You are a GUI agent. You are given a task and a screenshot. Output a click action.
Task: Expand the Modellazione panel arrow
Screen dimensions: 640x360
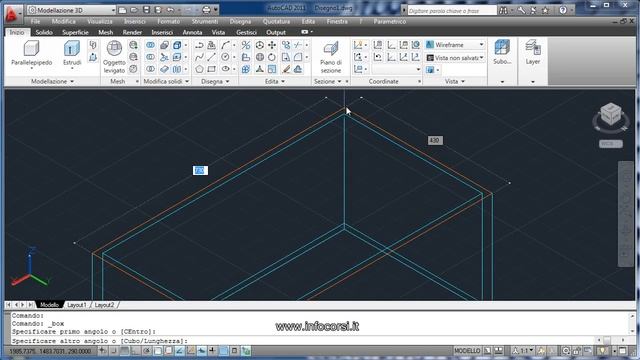(x=72, y=82)
